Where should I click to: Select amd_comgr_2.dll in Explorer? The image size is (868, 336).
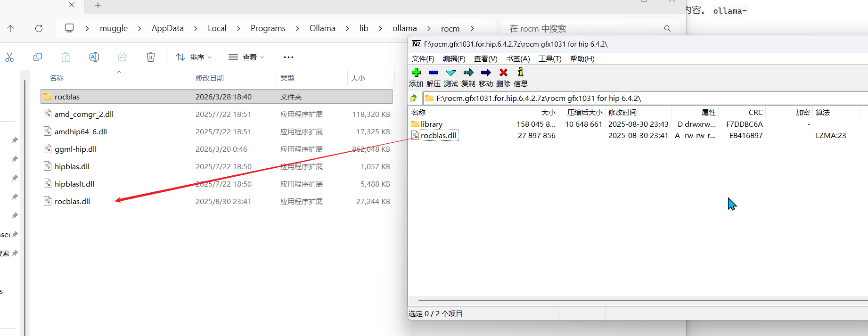[x=216, y=114]
